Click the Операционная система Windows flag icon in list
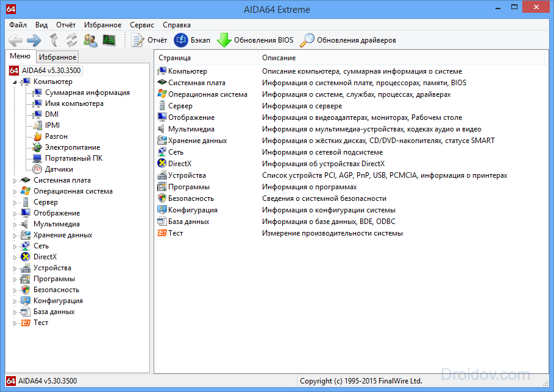This screenshot has width=554, height=392. pos(162,94)
